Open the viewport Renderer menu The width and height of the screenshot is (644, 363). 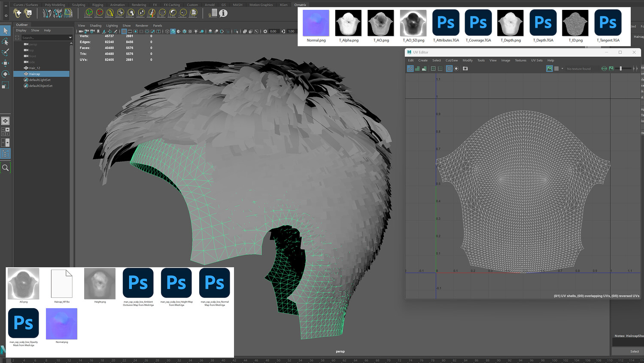click(x=142, y=25)
